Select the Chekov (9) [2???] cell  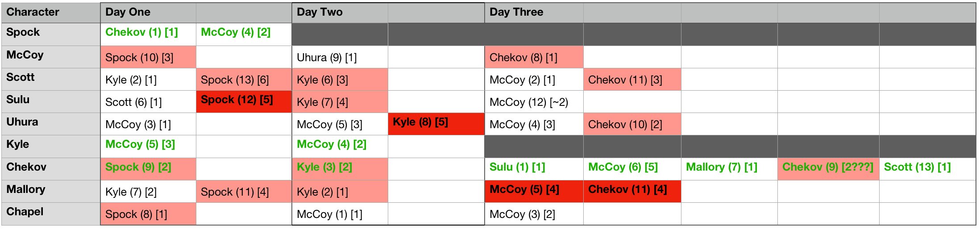tap(828, 167)
